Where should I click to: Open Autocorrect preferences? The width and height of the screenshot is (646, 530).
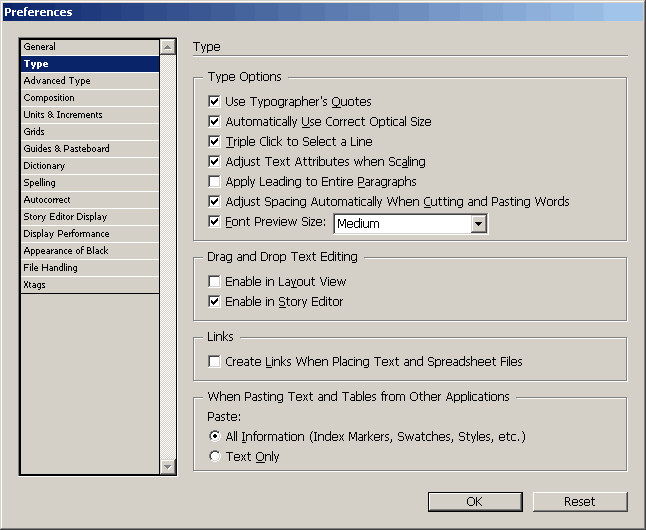[x=90, y=199]
